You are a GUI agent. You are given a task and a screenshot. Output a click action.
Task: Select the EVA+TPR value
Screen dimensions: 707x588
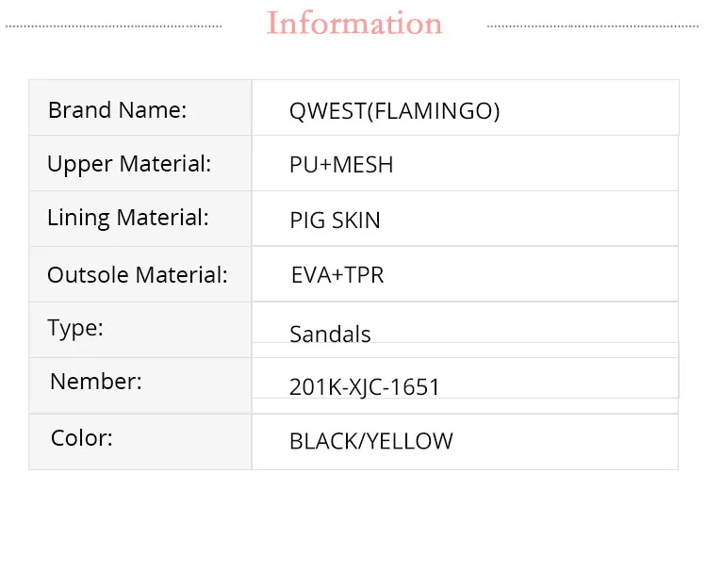coord(337,275)
